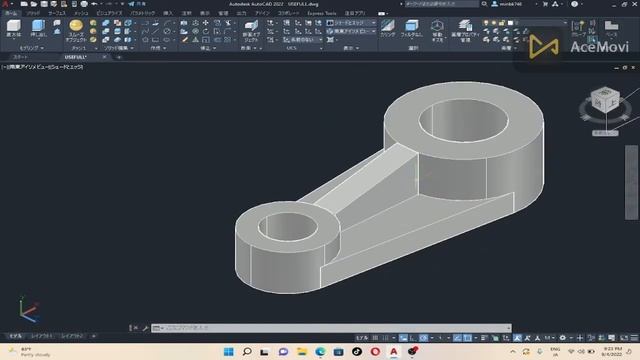Click the search magnifier in title bar
640x360 pixels.
click(484, 4)
